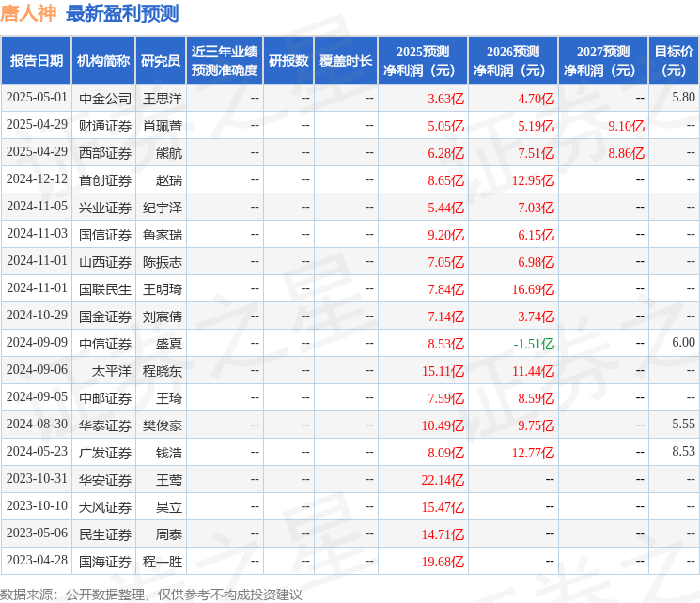Click institution 中金公司
Image resolution: width=700 pixels, height=603 pixels.
[105, 99]
